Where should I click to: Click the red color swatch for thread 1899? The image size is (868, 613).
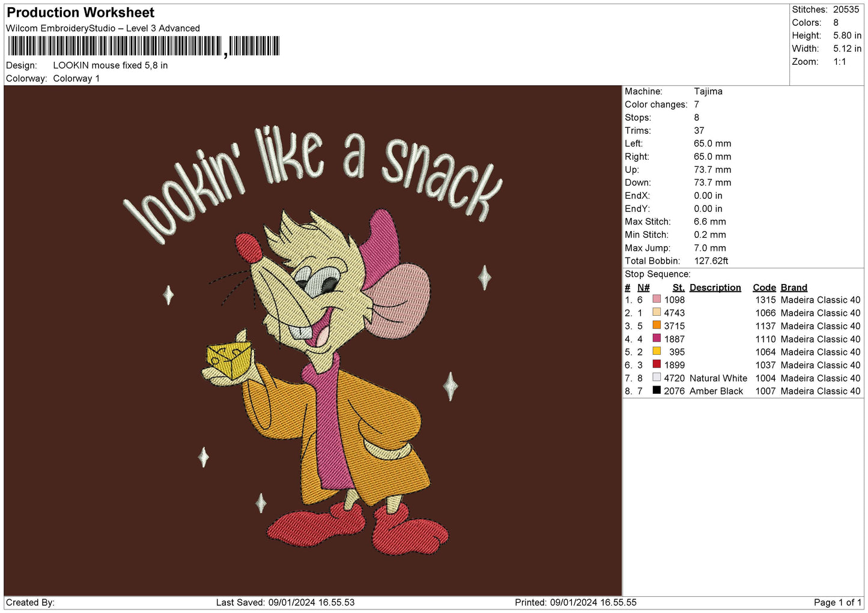tap(657, 364)
